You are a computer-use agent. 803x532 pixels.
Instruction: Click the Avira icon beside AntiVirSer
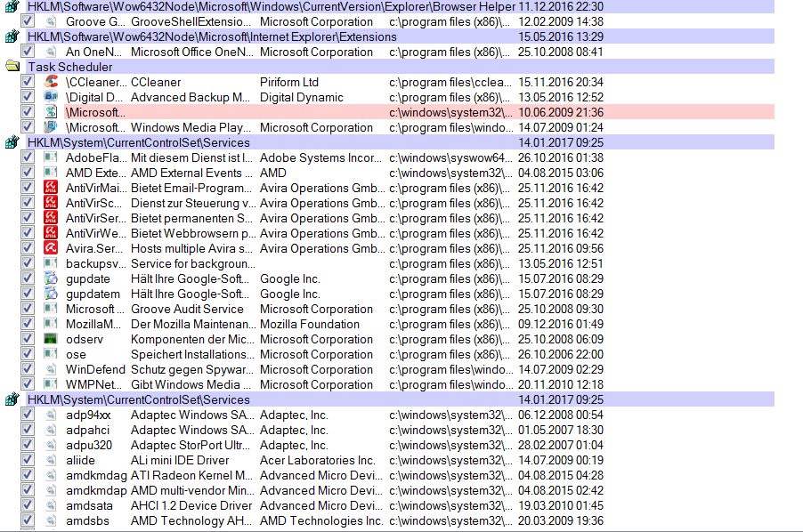pyautogui.click(x=51, y=218)
